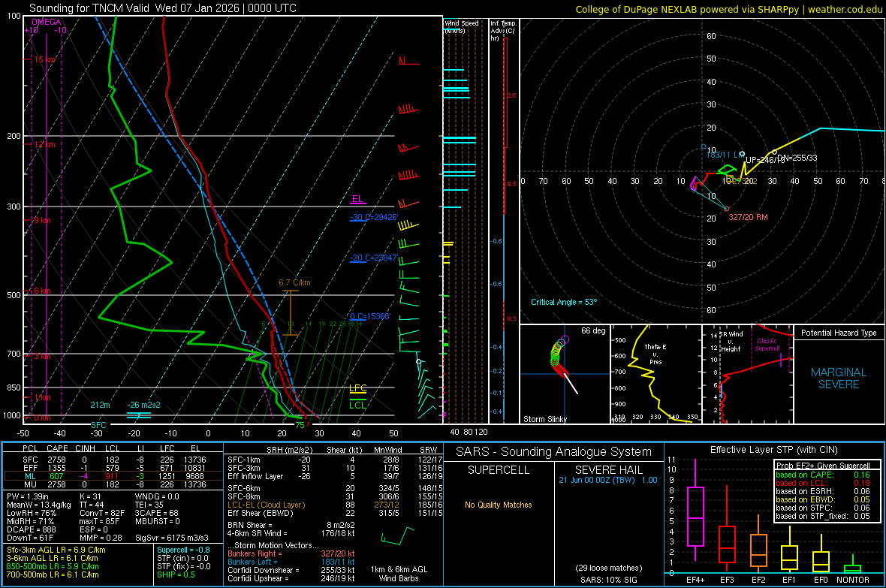The height and width of the screenshot is (588, 886).
Task: Click the PW = 1.39in value
Action: 28,496
